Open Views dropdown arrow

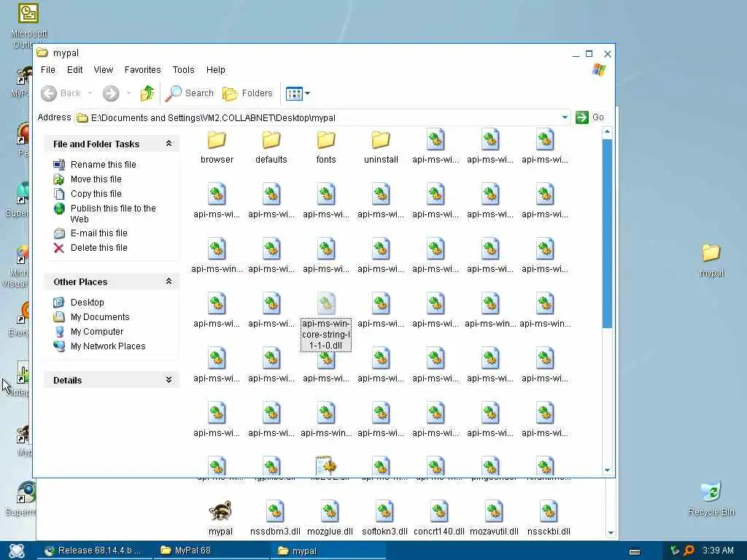308,93
